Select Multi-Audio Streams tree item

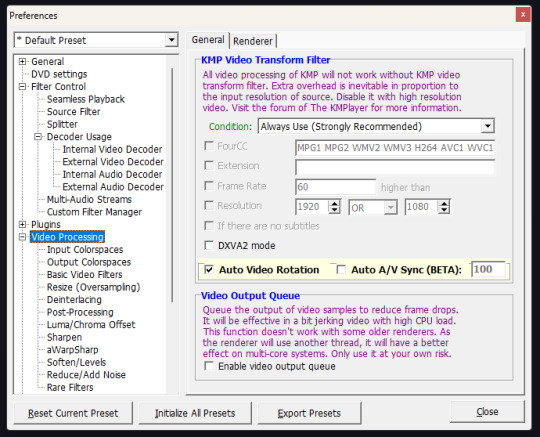tap(90, 199)
